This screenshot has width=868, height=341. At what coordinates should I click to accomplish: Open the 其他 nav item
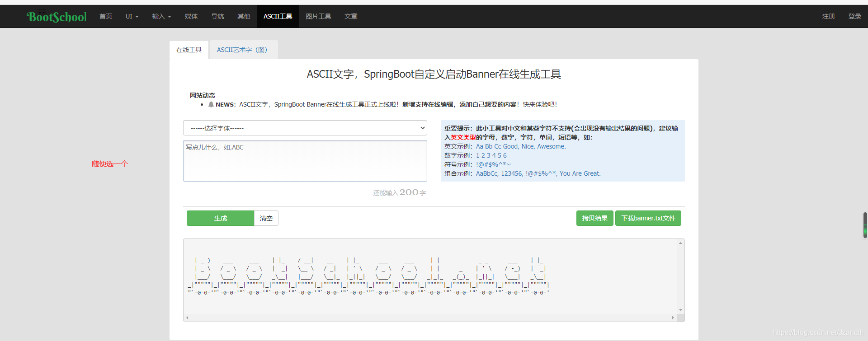pyautogui.click(x=244, y=16)
